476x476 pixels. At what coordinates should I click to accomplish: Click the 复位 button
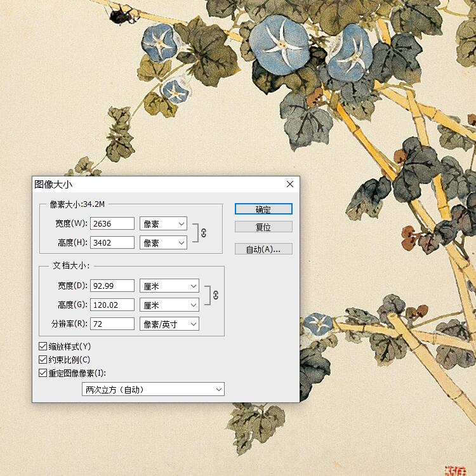[x=263, y=227]
